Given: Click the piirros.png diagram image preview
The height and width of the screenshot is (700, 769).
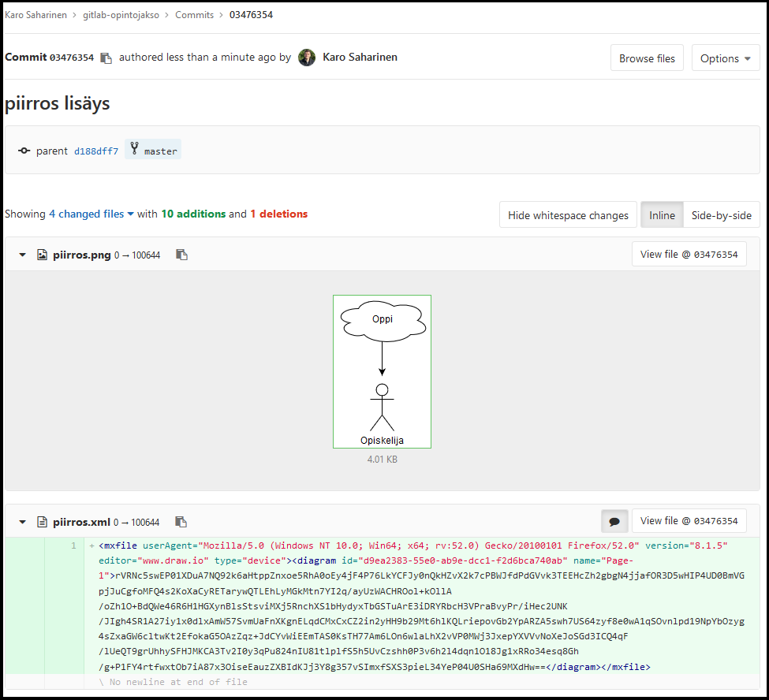Looking at the screenshot, I should [x=382, y=371].
